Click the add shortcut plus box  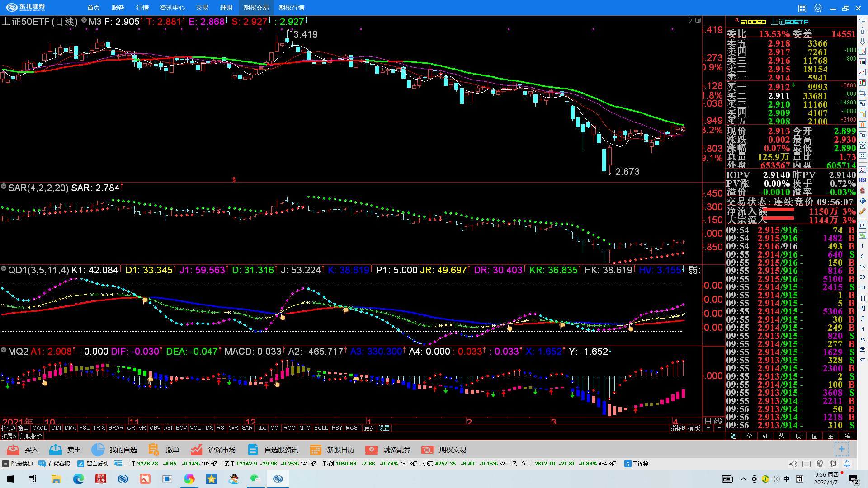(841, 449)
